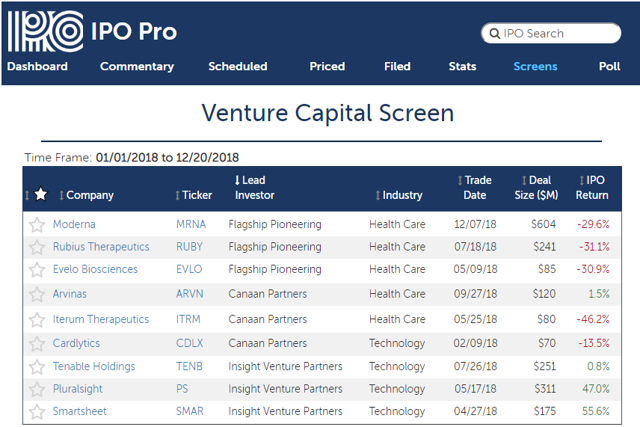
Task: Click the search magnifier icon
Action: 494,33
